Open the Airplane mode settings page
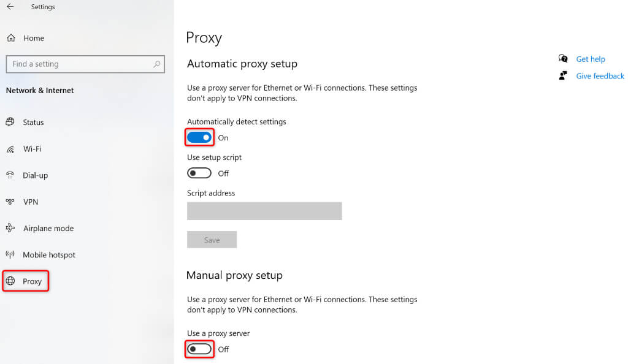This screenshot has width=628, height=364. tap(48, 228)
